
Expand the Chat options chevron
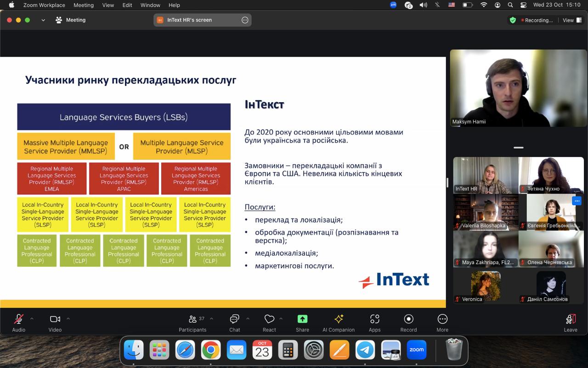pyautogui.click(x=248, y=319)
